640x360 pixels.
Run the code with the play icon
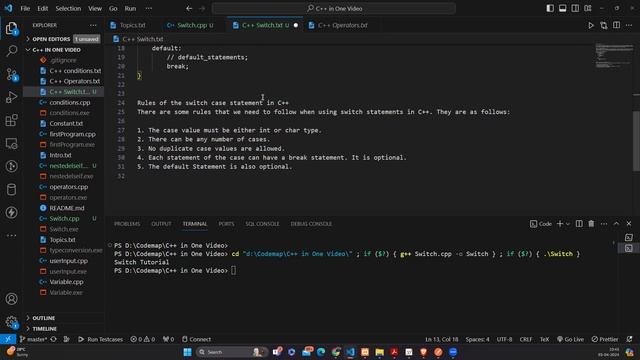pyautogui.click(x=591, y=25)
